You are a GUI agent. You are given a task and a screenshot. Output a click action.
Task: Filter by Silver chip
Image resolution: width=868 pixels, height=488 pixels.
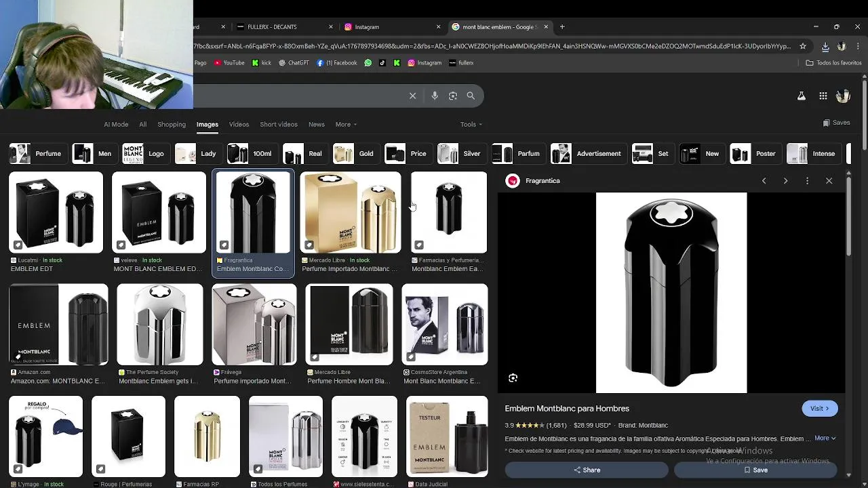pos(462,154)
